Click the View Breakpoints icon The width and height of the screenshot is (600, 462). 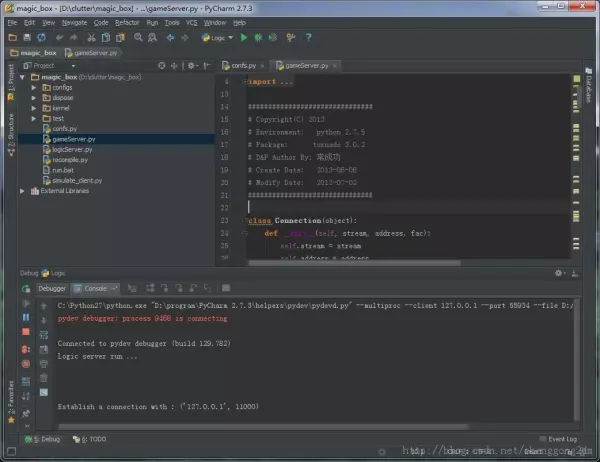26,349
